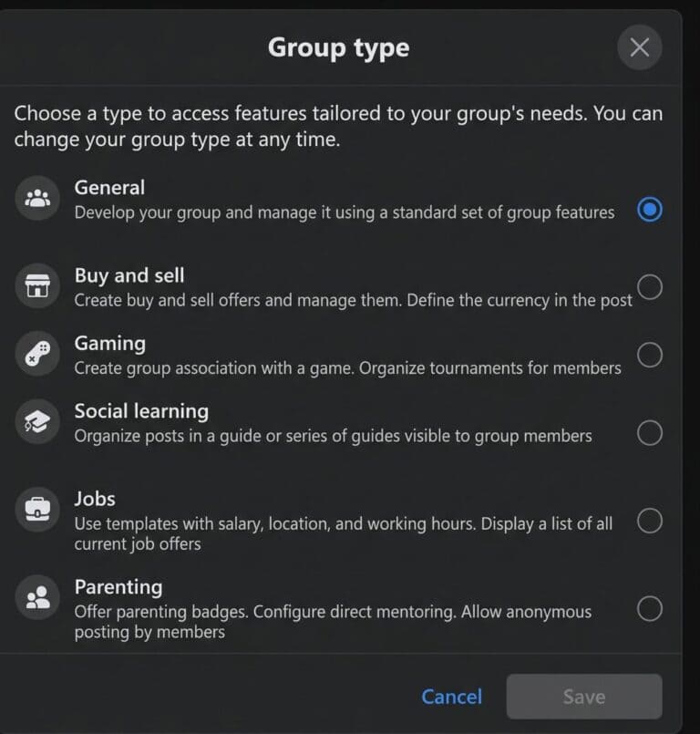Click the Group type dialog title
The height and width of the screenshot is (734, 700).
(x=338, y=47)
